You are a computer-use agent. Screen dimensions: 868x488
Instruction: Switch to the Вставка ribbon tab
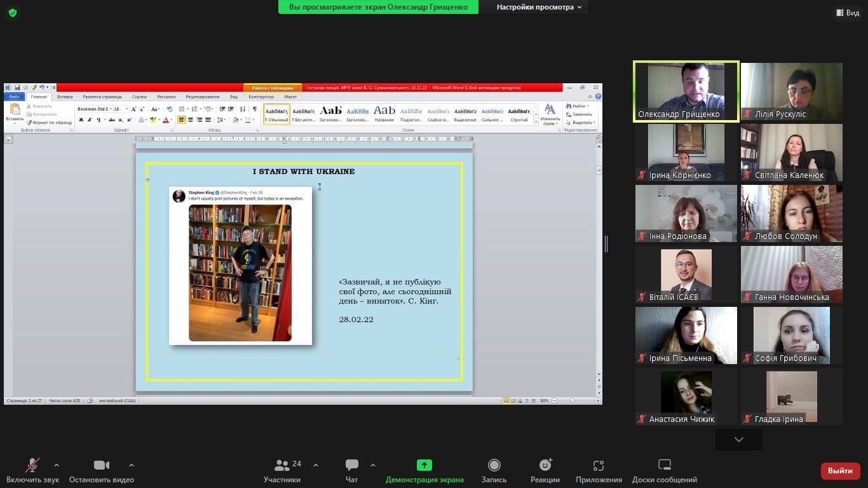(65, 97)
